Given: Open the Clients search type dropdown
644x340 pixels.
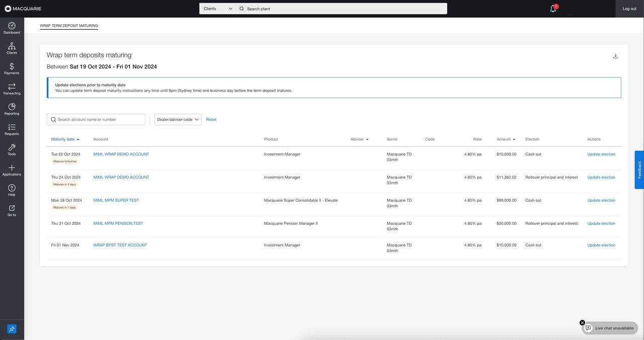Looking at the screenshot, I should 217,9.
